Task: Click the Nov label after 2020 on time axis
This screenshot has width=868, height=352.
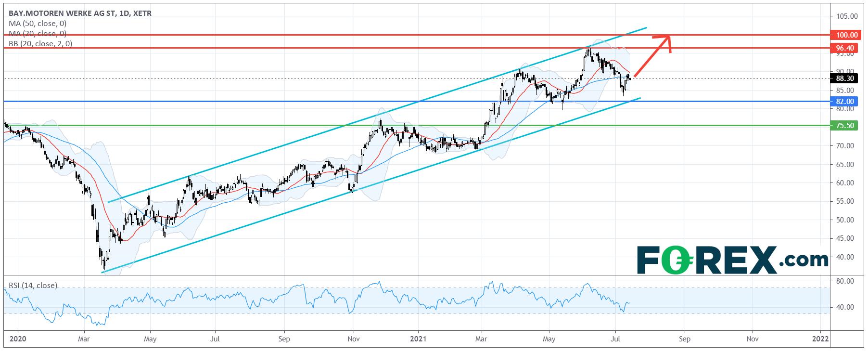Action: (x=353, y=339)
